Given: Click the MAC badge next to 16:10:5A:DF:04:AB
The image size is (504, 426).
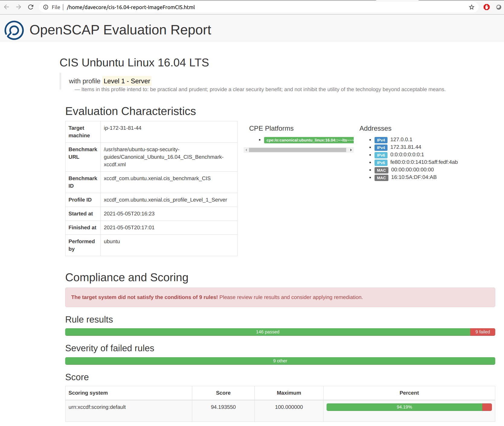Looking at the screenshot, I should tap(381, 178).
